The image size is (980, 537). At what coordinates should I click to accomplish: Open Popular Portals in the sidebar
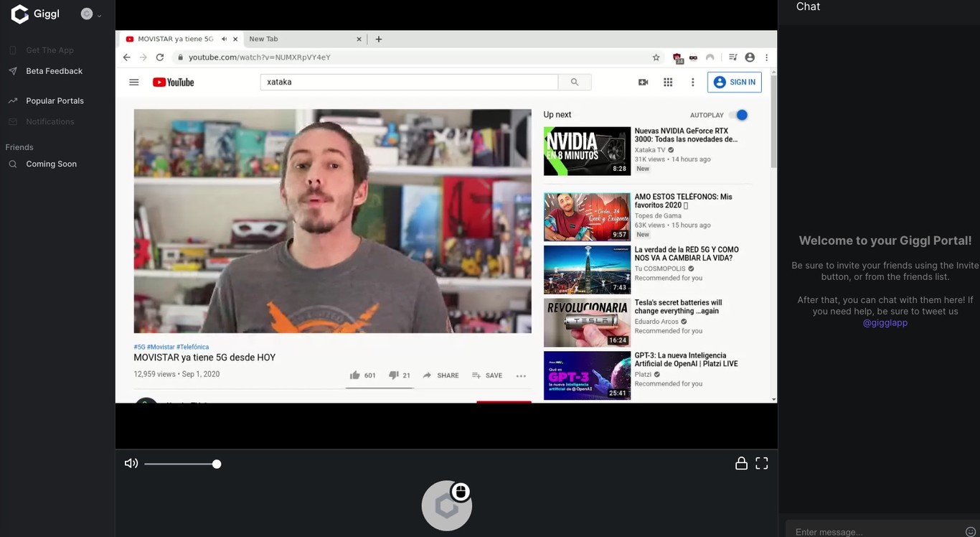(x=55, y=101)
